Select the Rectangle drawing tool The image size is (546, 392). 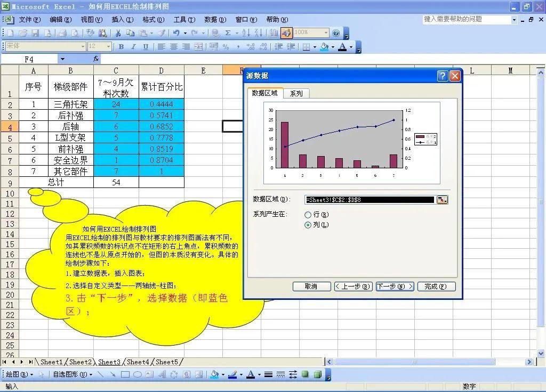[125, 374]
